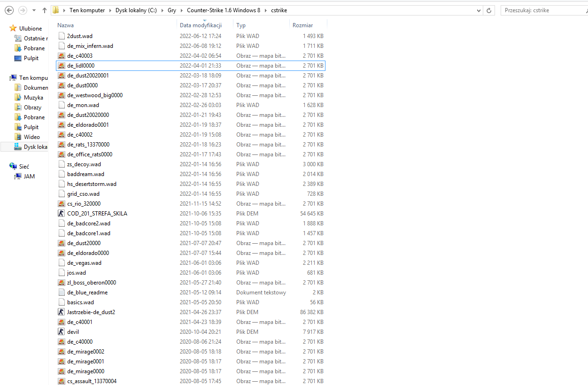Select file icon of 2dust.wad

(x=61, y=36)
